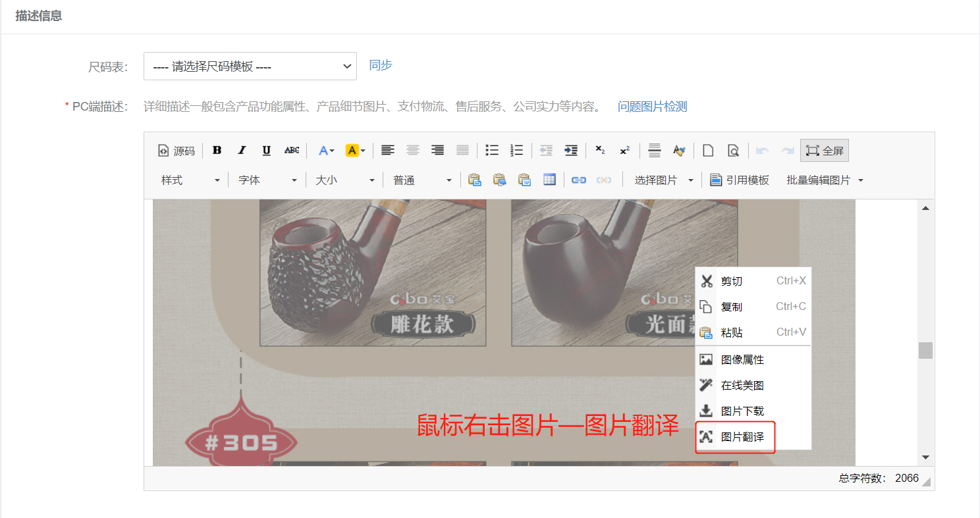Toggle fullscreen mode (全屏)
980x518 pixels.
825,151
